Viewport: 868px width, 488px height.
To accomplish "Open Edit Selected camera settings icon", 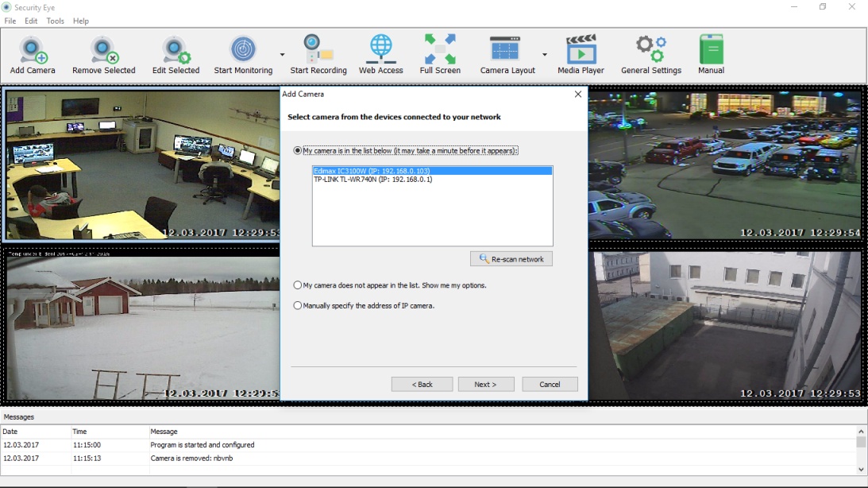I will [176, 49].
